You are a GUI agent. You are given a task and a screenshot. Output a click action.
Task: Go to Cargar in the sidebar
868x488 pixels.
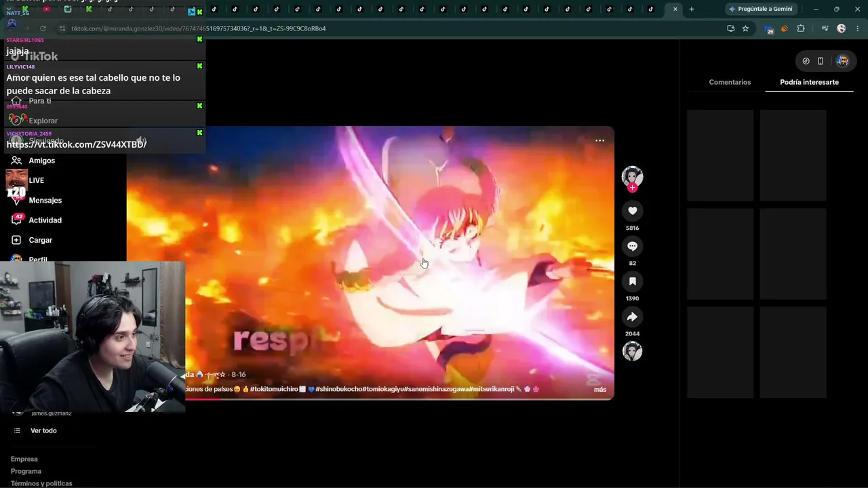41,240
